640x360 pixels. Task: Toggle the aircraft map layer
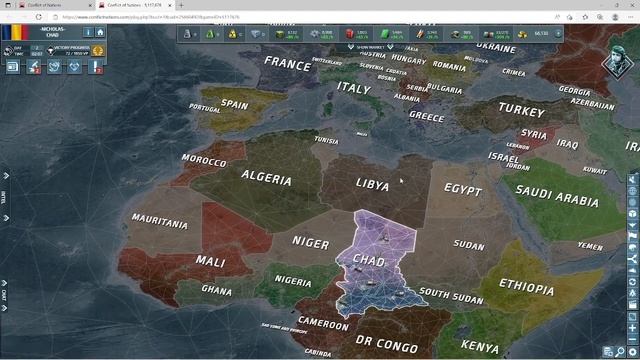click(x=632, y=225)
